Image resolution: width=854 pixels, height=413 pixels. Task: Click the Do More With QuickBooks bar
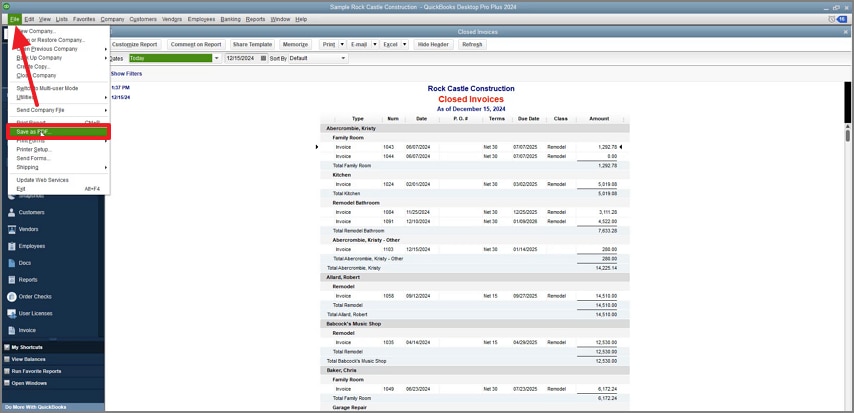click(52, 407)
